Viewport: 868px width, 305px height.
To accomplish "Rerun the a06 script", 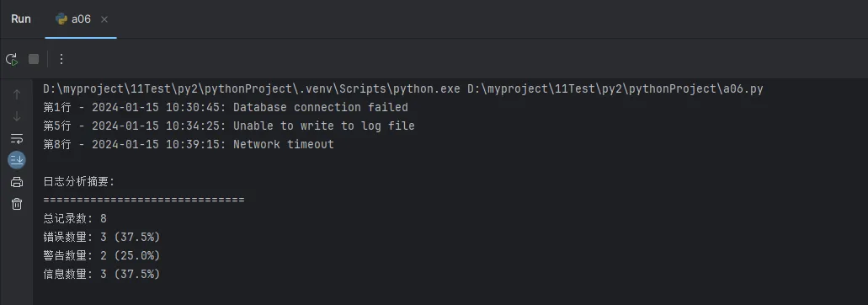I will pyautogui.click(x=12, y=59).
